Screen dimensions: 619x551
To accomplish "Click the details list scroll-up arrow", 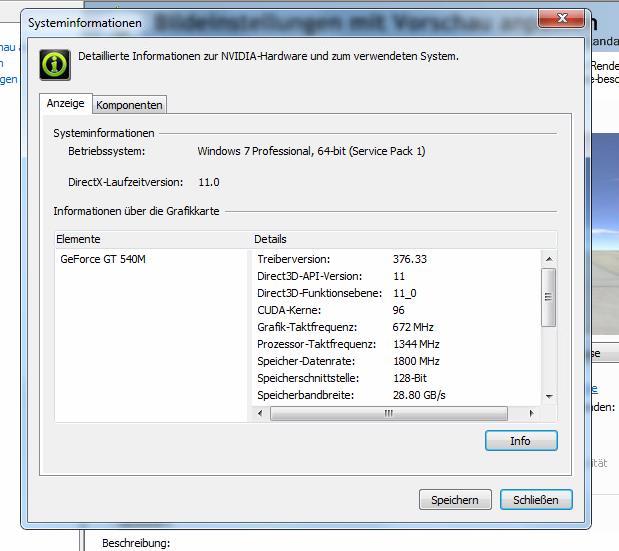I will coord(549,259).
